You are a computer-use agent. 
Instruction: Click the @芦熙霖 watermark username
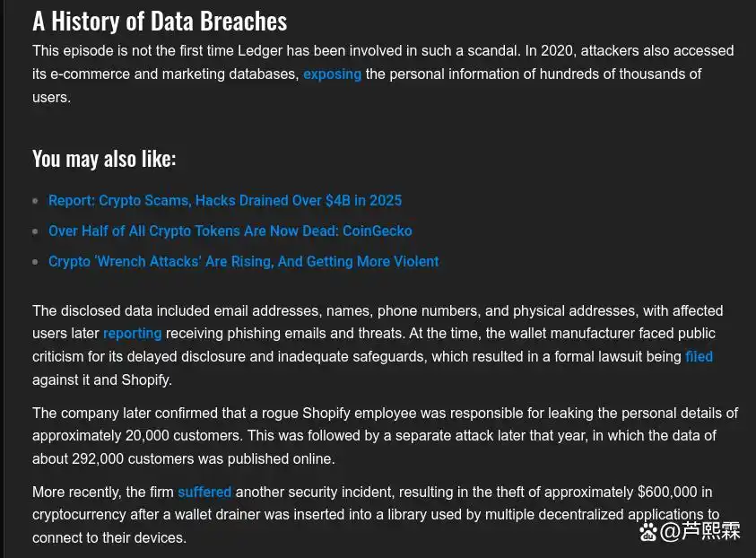(700, 531)
